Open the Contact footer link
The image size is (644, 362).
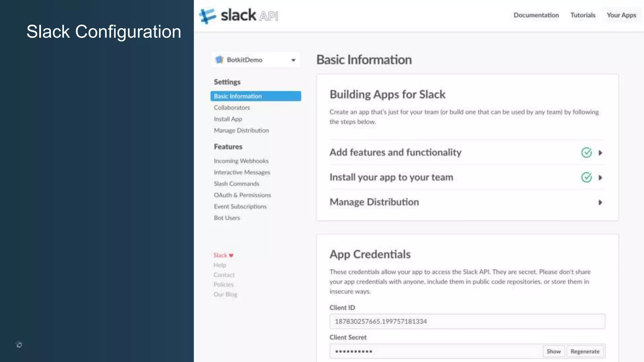click(224, 275)
